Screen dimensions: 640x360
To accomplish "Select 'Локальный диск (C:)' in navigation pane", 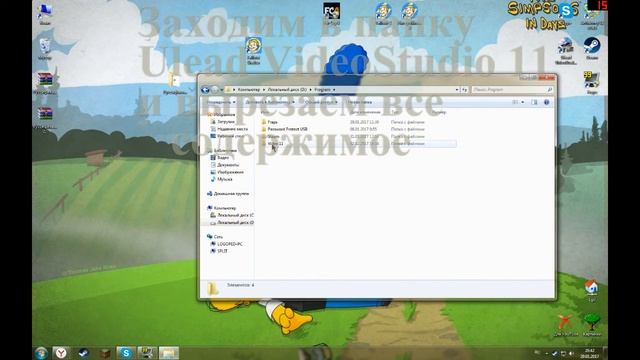I will pyautogui.click(x=236, y=215).
